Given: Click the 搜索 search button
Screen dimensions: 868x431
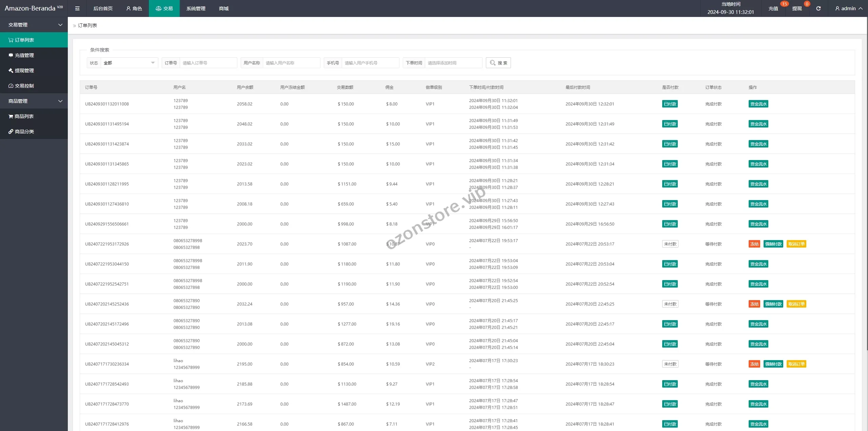Looking at the screenshot, I should pos(498,63).
